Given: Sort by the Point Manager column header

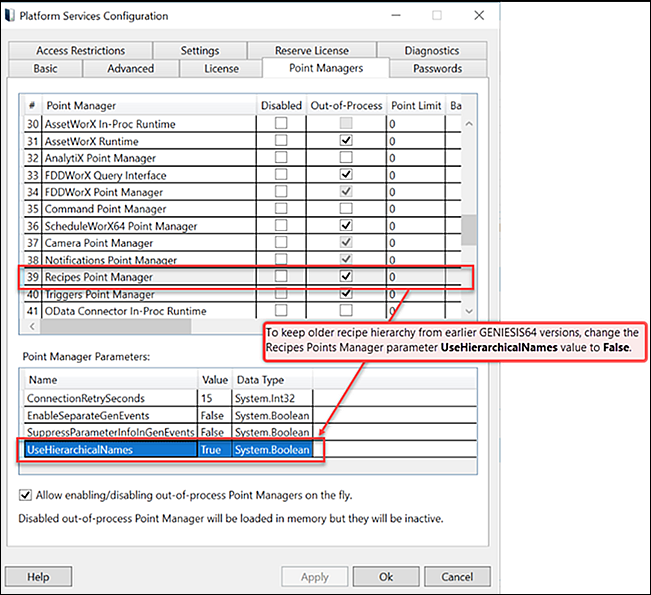Looking at the screenshot, I should [148, 105].
